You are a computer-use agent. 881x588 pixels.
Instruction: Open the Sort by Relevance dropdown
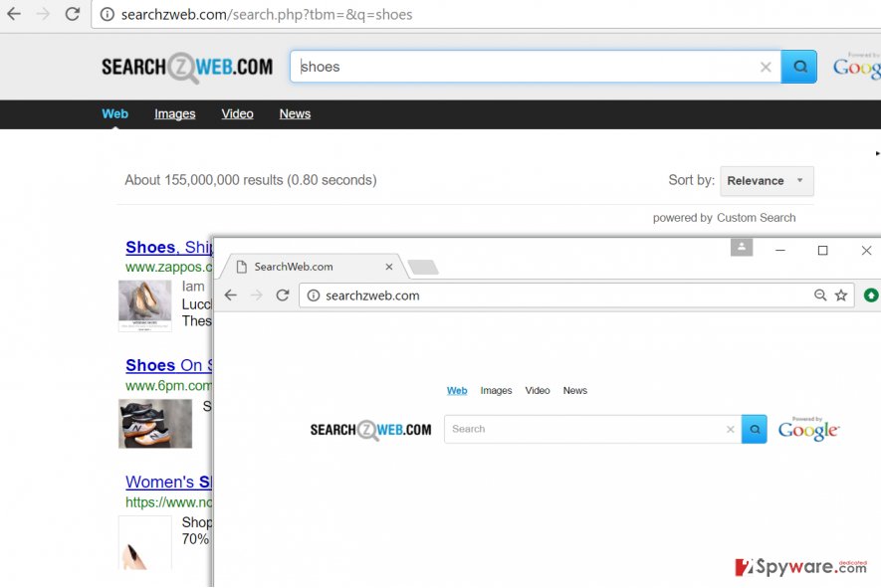point(767,181)
